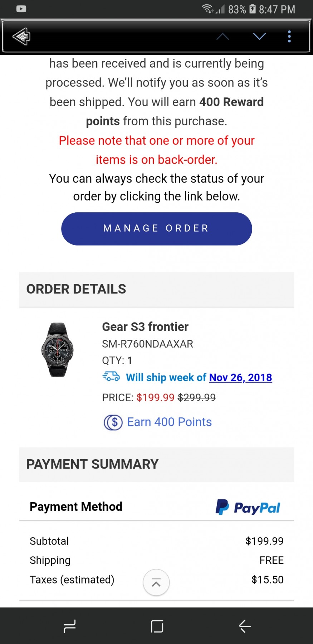Tap the Payment Summary section header
313x644 pixels.
point(92,464)
